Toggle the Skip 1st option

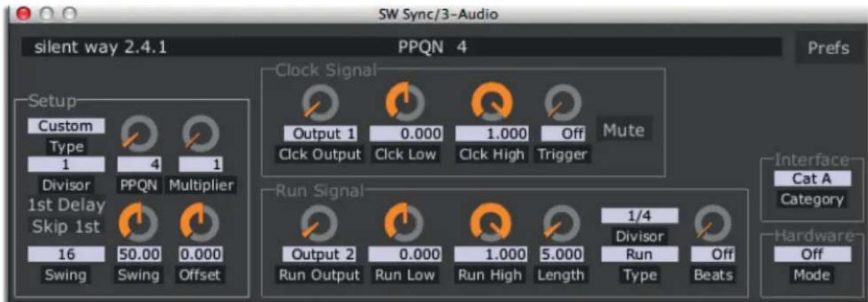point(66,226)
